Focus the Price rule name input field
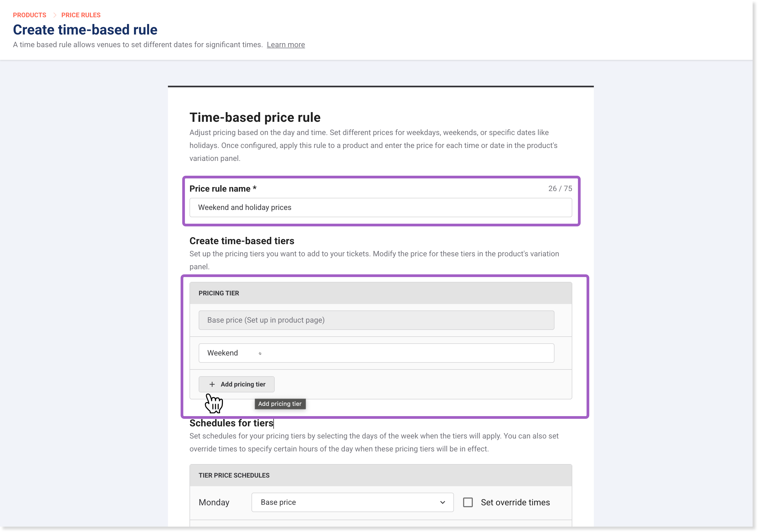This screenshot has height=532, width=758. click(x=381, y=207)
